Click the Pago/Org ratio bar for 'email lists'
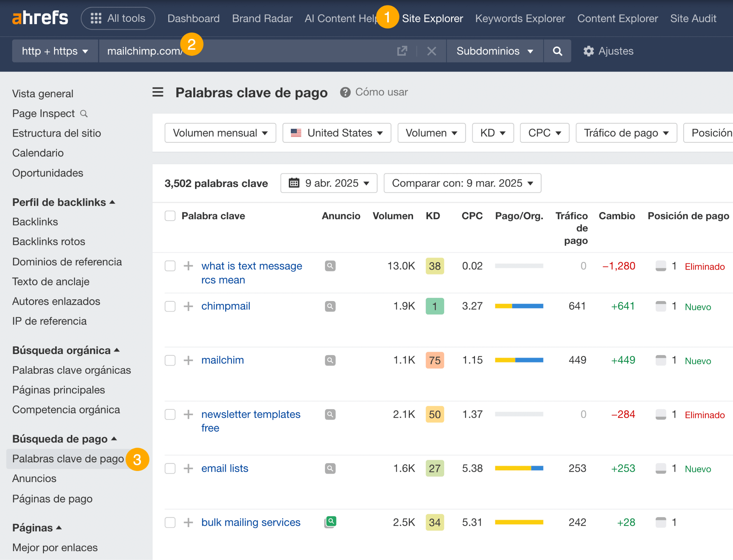The height and width of the screenshot is (560, 733). tap(519, 468)
